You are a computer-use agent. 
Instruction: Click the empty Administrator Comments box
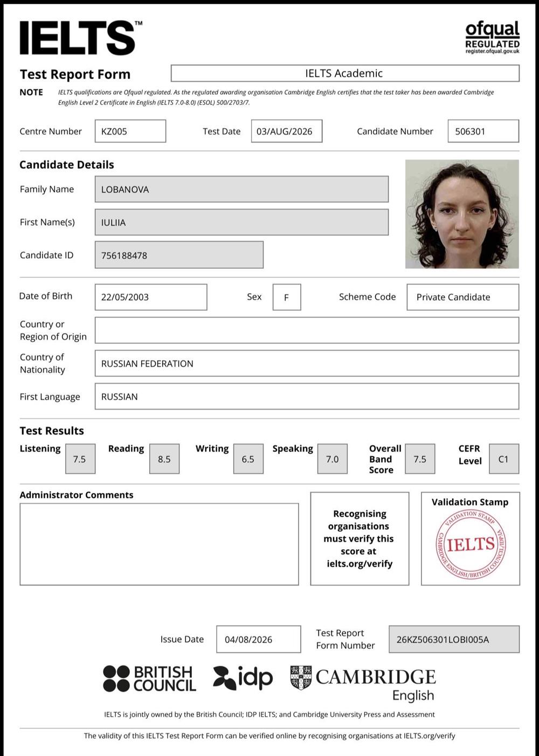pyautogui.click(x=159, y=544)
